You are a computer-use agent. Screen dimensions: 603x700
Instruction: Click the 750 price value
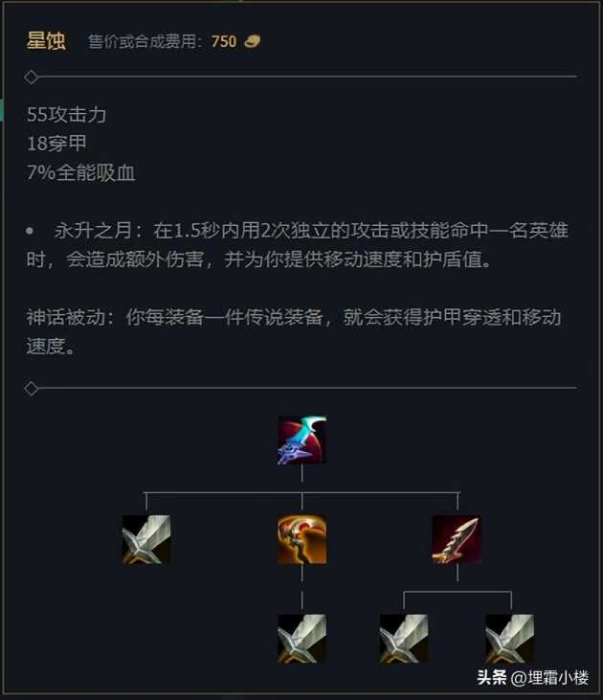pyautogui.click(x=224, y=41)
